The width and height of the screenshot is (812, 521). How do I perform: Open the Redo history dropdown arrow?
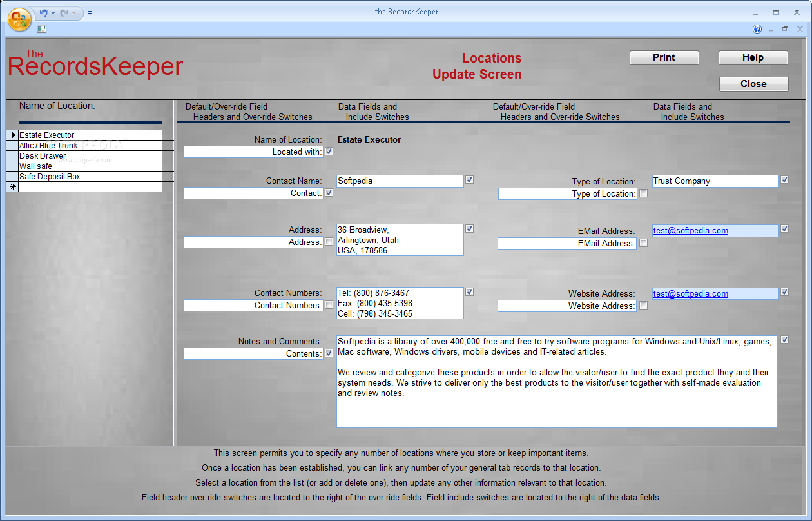click(73, 13)
